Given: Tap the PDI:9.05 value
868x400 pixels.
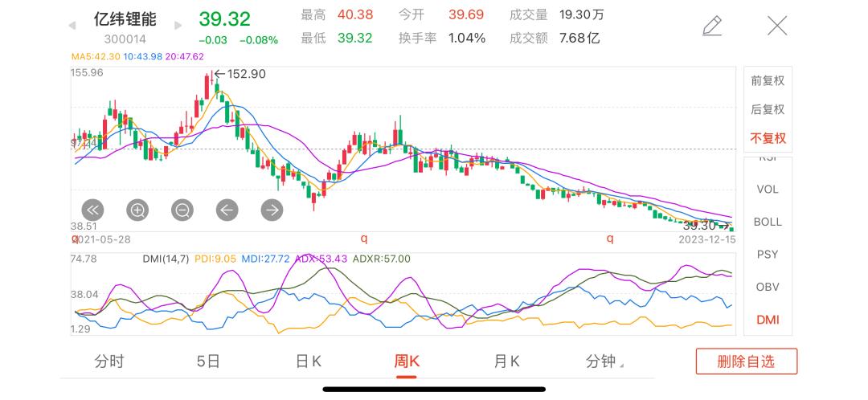Looking at the screenshot, I should point(216,259).
